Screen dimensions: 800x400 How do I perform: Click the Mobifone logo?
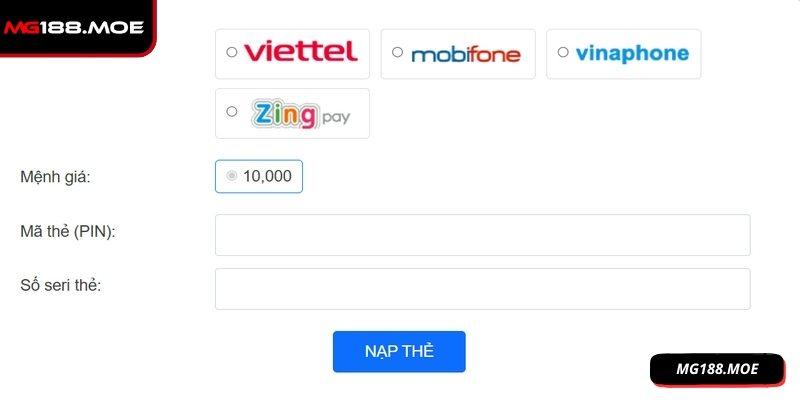[465, 54]
